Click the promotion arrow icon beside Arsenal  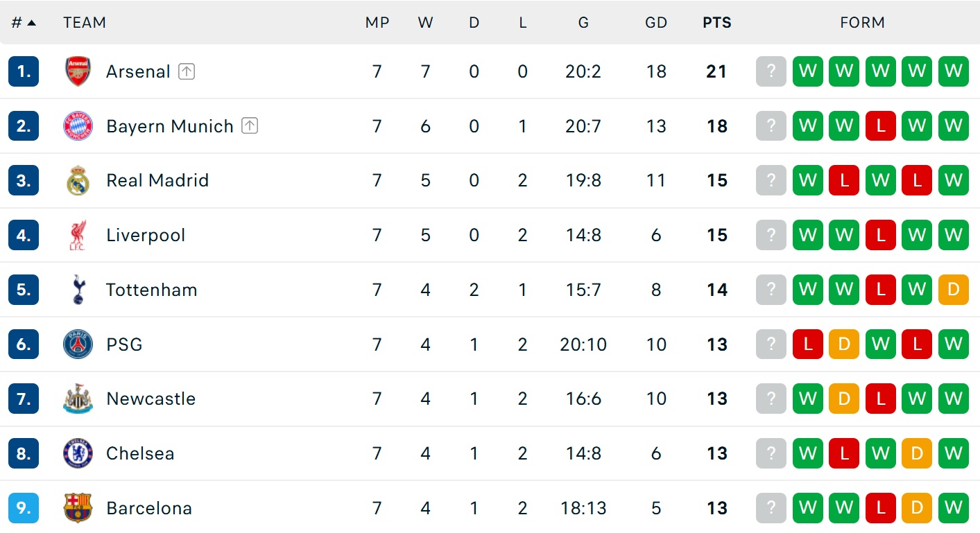(x=186, y=71)
